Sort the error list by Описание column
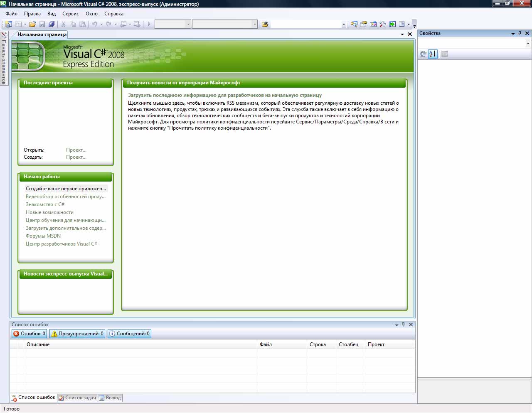Screen dimensions: 532x413 click(140, 344)
